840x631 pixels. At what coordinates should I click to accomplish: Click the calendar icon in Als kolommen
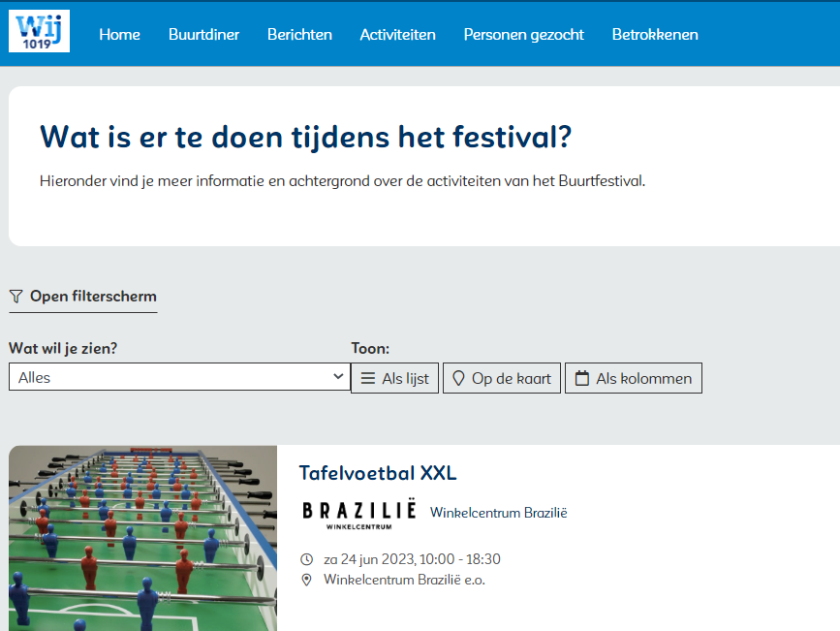coord(582,378)
